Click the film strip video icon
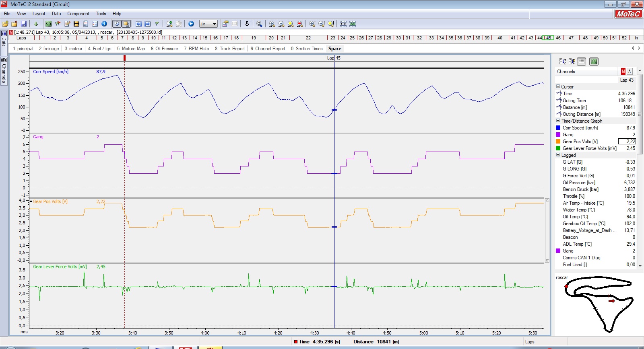644x349 pixels. point(76,24)
